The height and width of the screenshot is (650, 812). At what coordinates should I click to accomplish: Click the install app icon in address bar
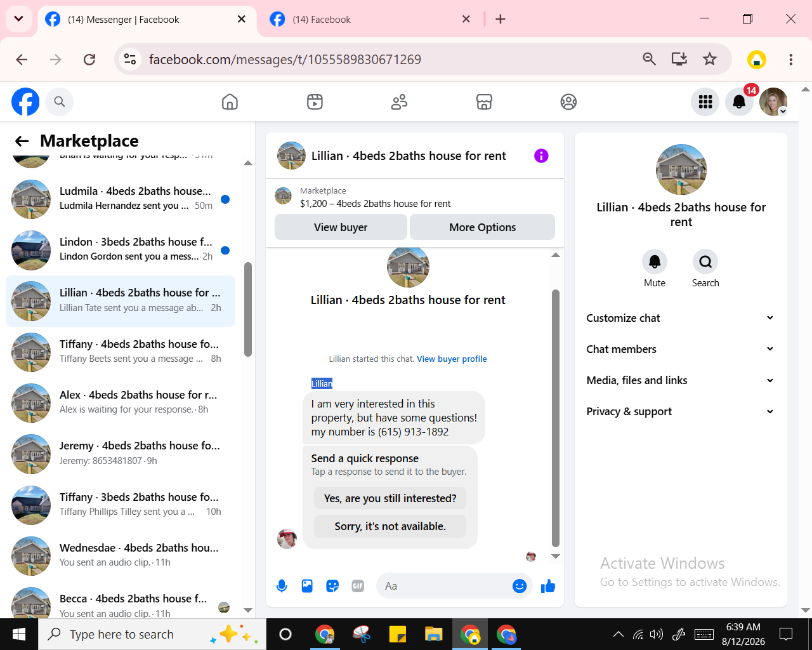pos(679,59)
